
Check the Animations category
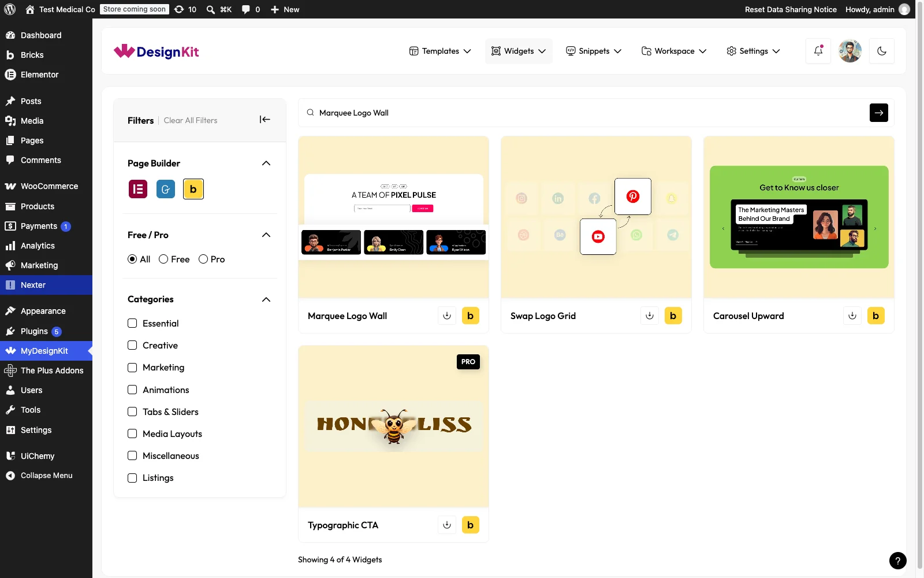coord(132,390)
